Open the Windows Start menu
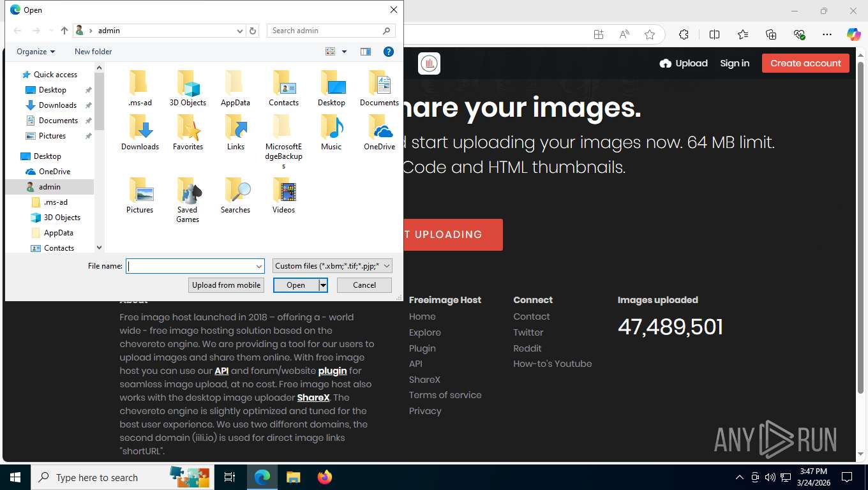 pos(15,477)
